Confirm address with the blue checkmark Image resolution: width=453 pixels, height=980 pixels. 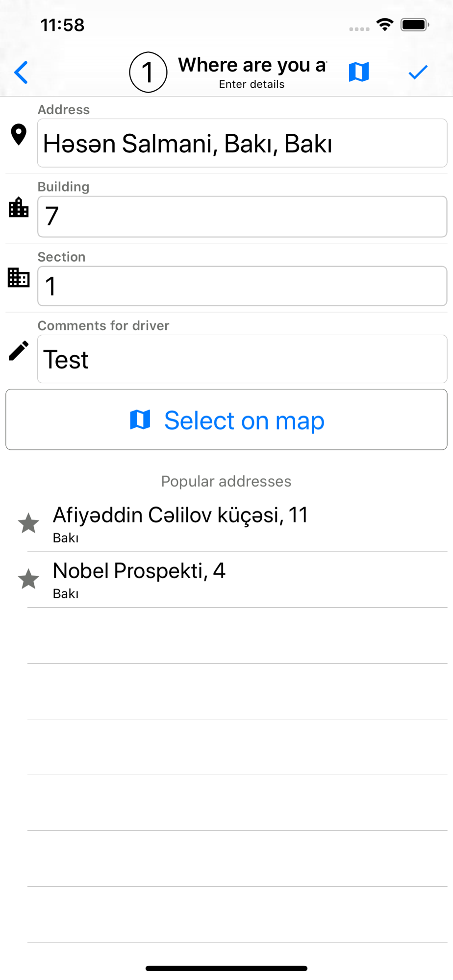418,72
